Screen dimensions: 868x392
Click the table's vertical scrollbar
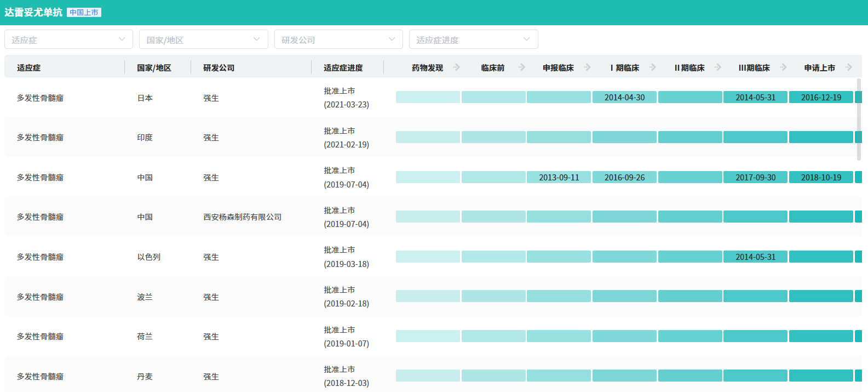tap(858, 120)
